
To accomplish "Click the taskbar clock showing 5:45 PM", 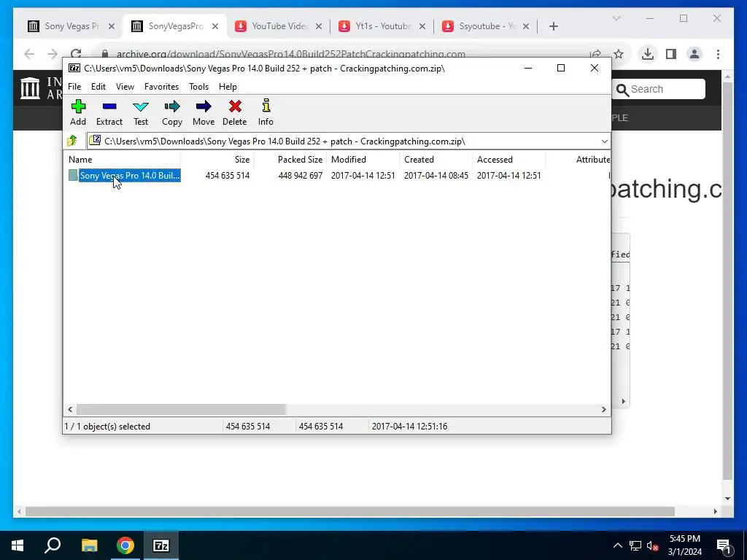I will tap(684, 545).
